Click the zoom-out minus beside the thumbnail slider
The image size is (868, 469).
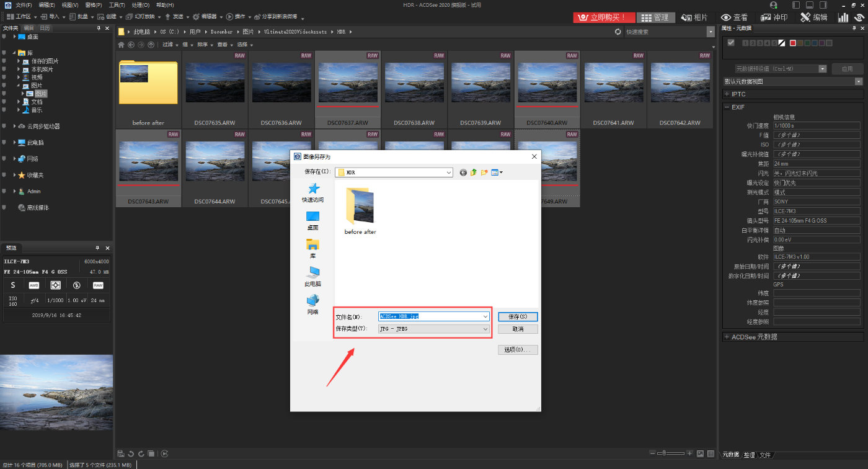click(x=652, y=453)
